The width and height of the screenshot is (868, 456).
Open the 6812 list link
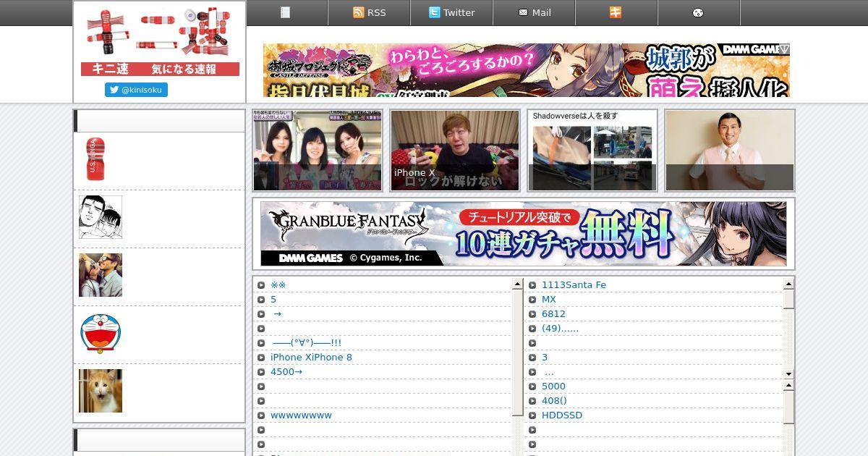click(x=553, y=313)
